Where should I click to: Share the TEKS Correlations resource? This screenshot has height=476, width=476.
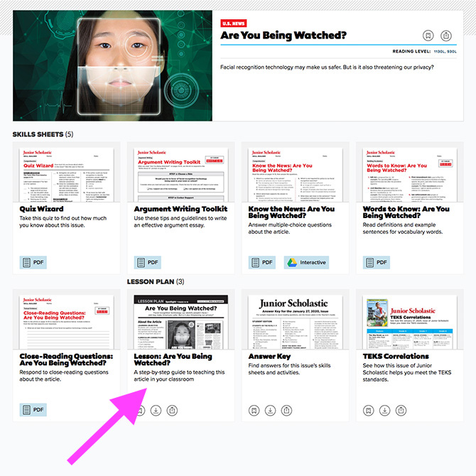pos(401,411)
